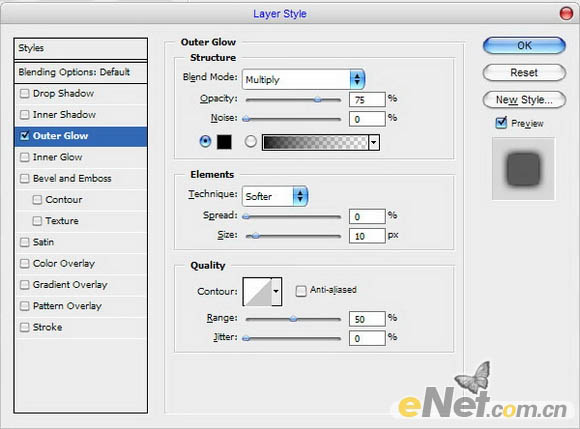The width and height of the screenshot is (580, 429).
Task: Close the Layer Style dialog
Action: point(566,14)
